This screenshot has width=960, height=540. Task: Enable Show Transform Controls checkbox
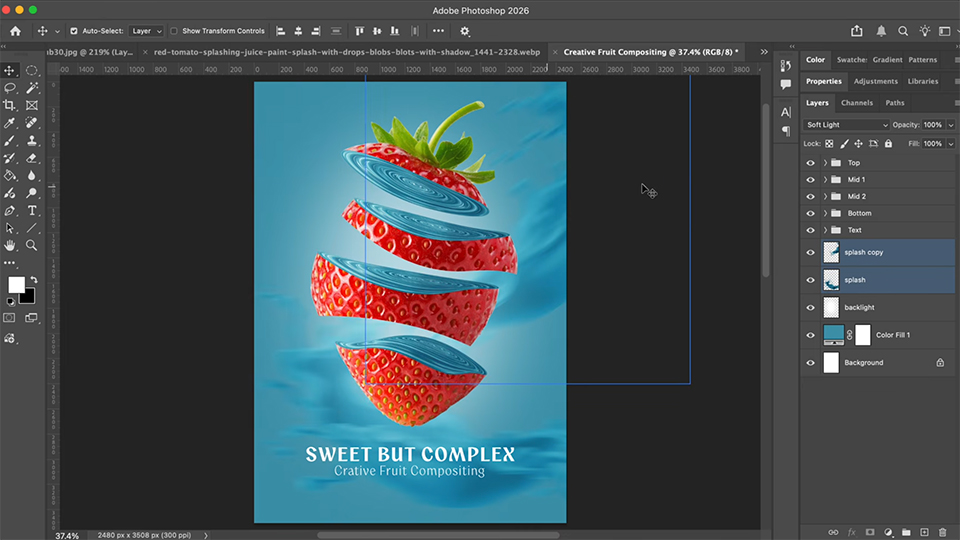175,31
